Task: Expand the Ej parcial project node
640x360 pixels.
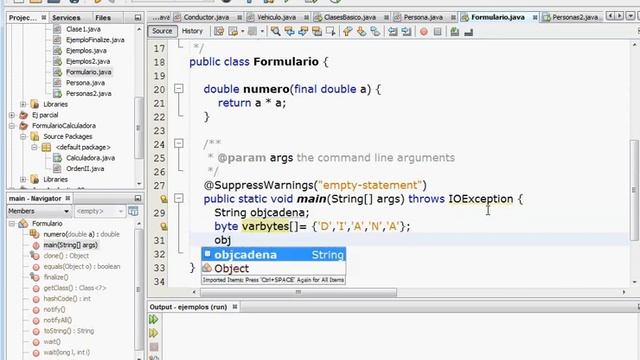Action: (12, 115)
